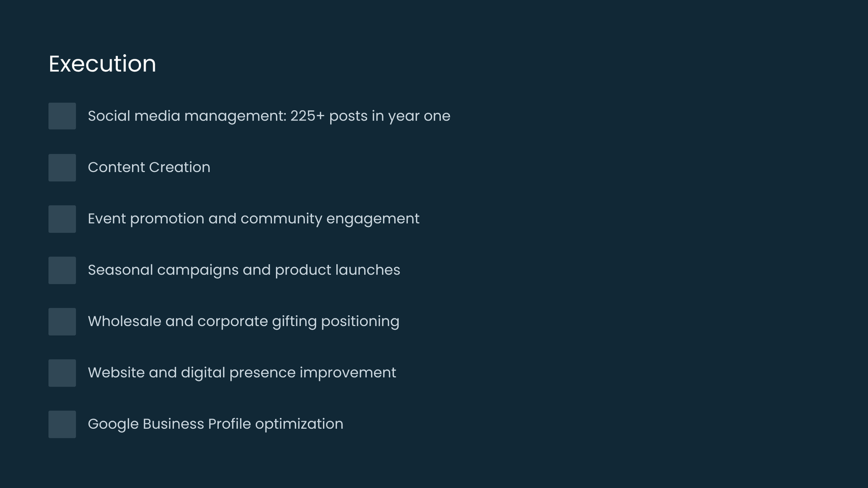Viewport: 868px width, 488px height.
Task: Click the word "Seasonal" in the fourth bullet
Action: (x=120, y=270)
